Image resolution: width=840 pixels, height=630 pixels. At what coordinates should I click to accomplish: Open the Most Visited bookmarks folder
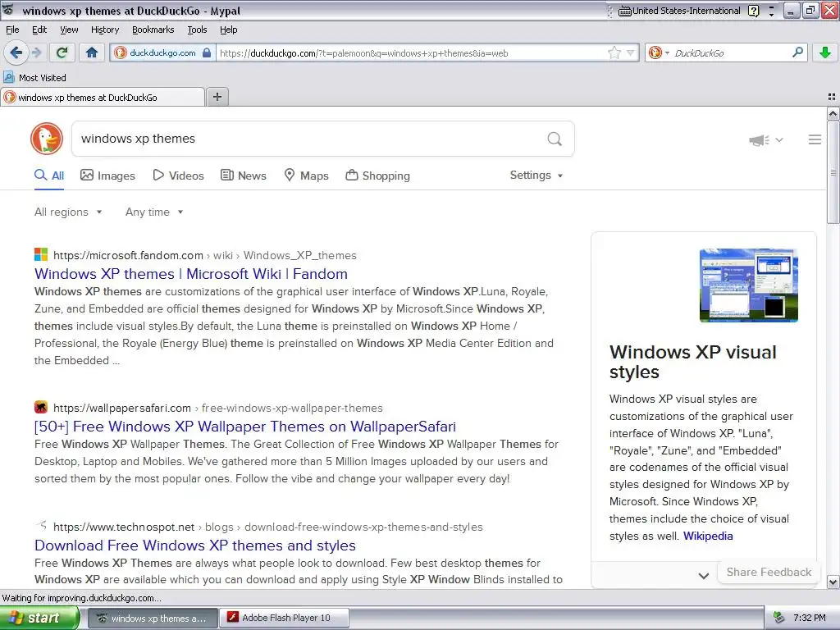(35, 78)
